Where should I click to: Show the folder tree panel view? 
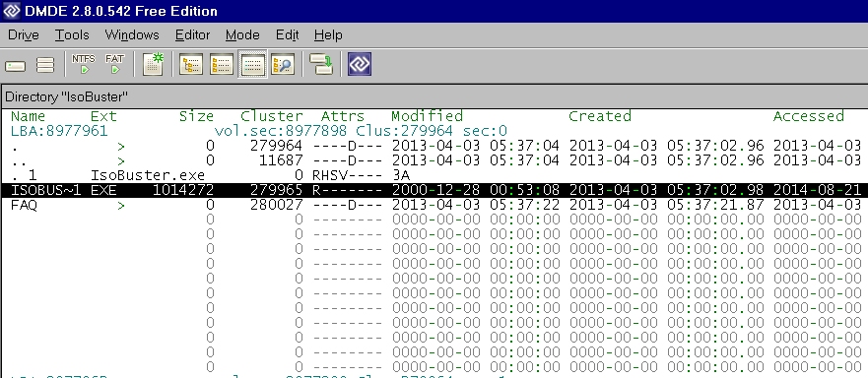191,64
